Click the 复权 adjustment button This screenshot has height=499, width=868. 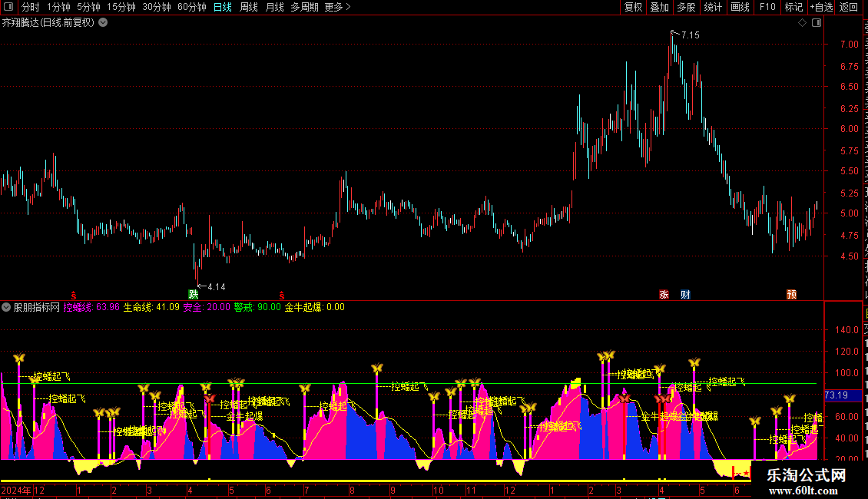point(633,7)
